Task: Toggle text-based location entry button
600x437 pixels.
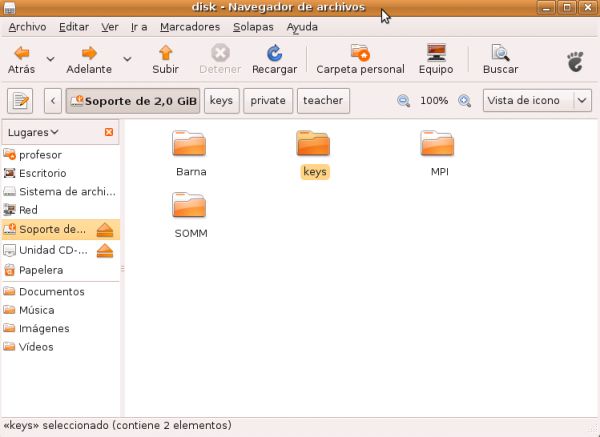Action: tap(21, 101)
